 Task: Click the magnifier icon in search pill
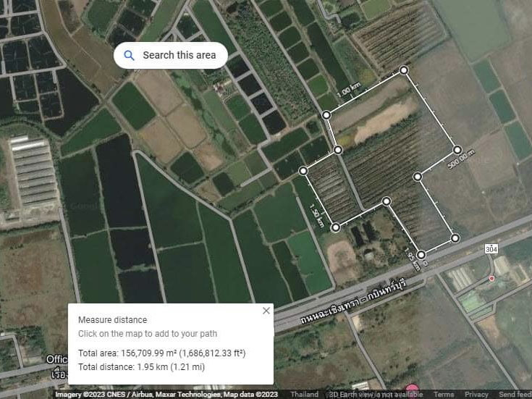point(129,55)
